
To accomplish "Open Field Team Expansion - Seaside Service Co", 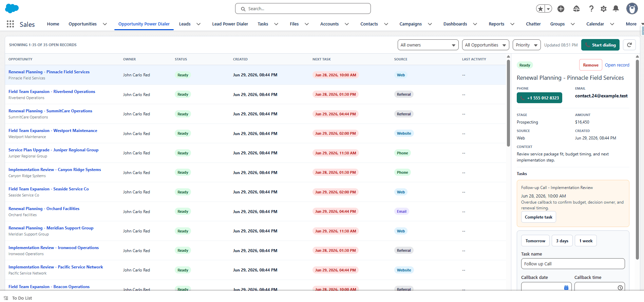I will (x=49, y=189).
